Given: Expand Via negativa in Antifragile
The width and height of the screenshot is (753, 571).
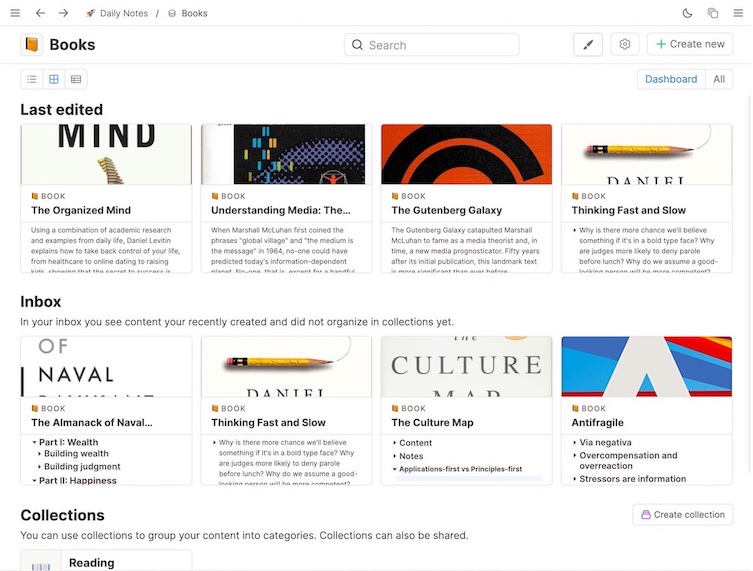Looking at the screenshot, I should 575,442.
